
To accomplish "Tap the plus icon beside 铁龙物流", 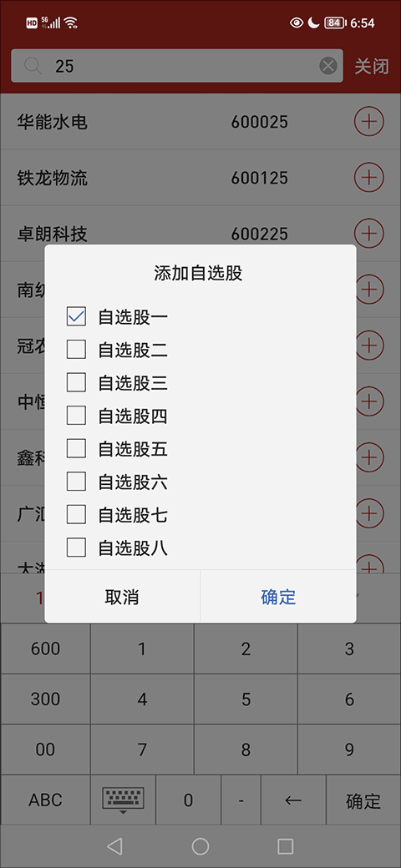I will [x=369, y=177].
